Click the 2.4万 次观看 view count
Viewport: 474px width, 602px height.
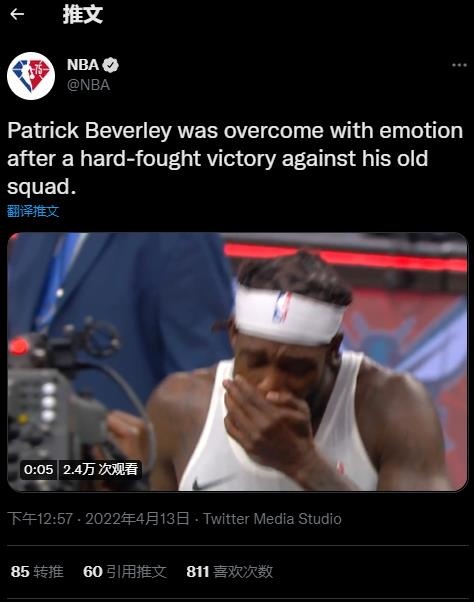(100, 470)
